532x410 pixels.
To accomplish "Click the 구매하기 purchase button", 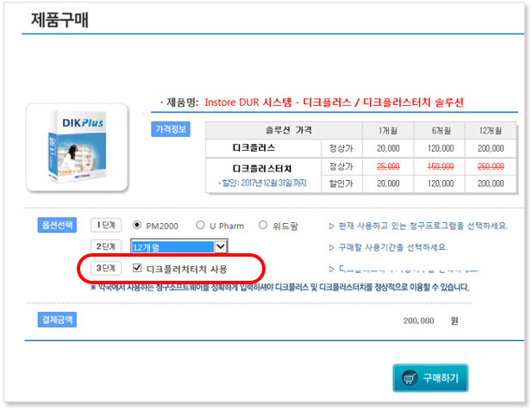I will point(430,378).
